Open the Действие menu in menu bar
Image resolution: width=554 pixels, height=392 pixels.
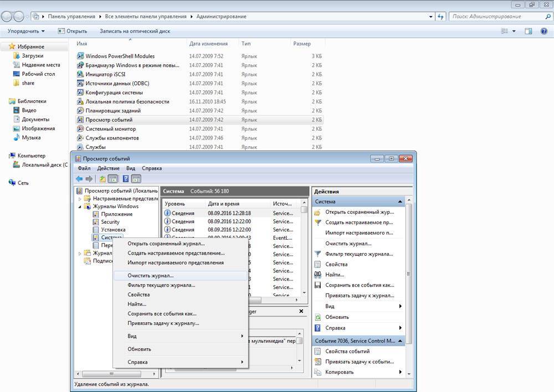[x=108, y=168]
